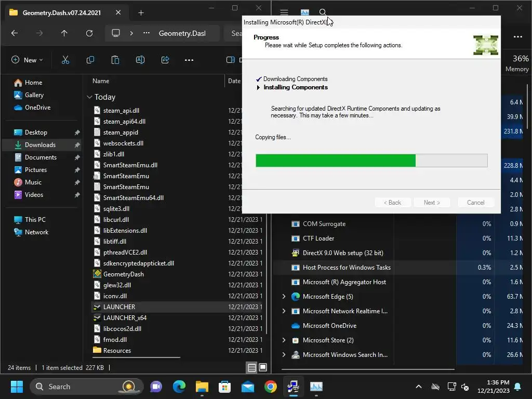Click the DirectX installation progress bar
Screen dimensions: 532x399
click(371, 161)
